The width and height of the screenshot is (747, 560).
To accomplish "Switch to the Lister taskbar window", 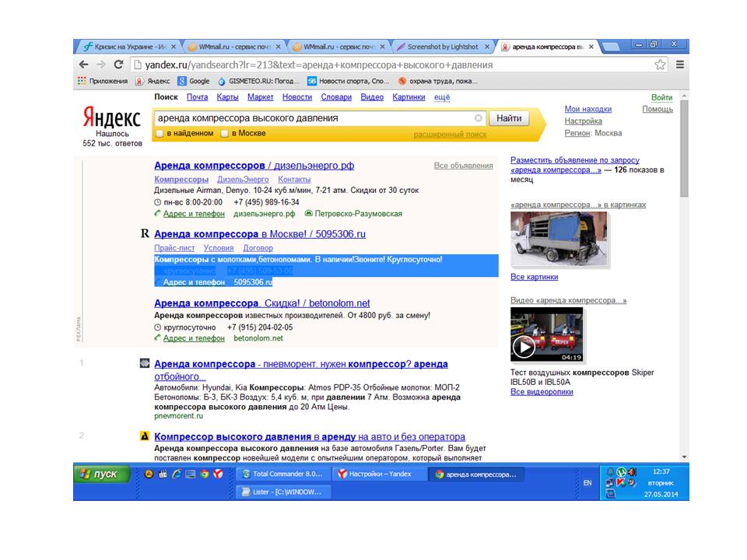I will coord(282,492).
